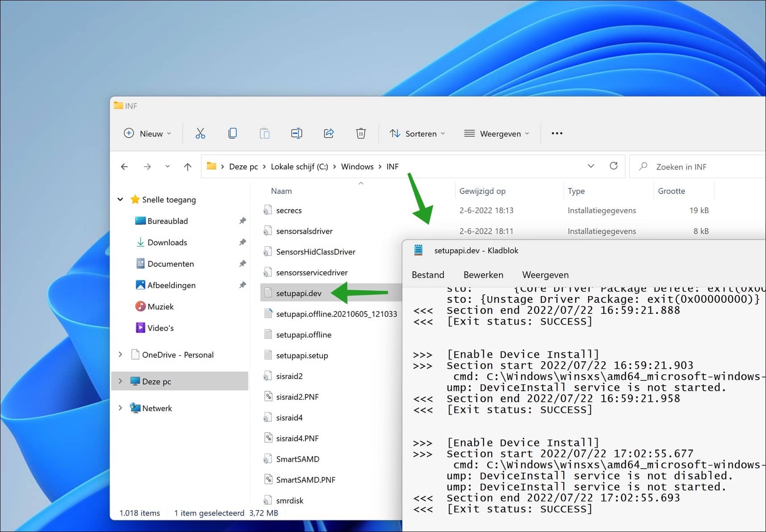Sort files by the Grootte column header

tap(671, 190)
